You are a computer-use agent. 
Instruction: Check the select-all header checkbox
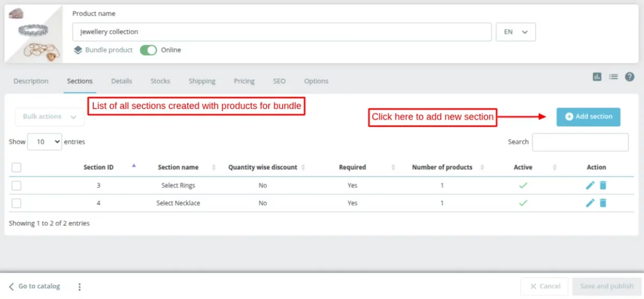17,167
